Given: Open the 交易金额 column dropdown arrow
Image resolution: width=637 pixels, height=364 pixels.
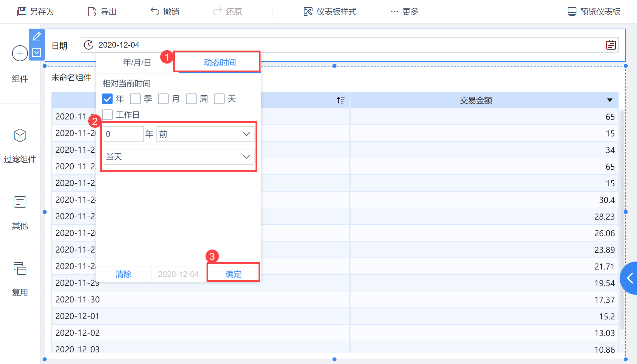Looking at the screenshot, I should pyautogui.click(x=610, y=100).
